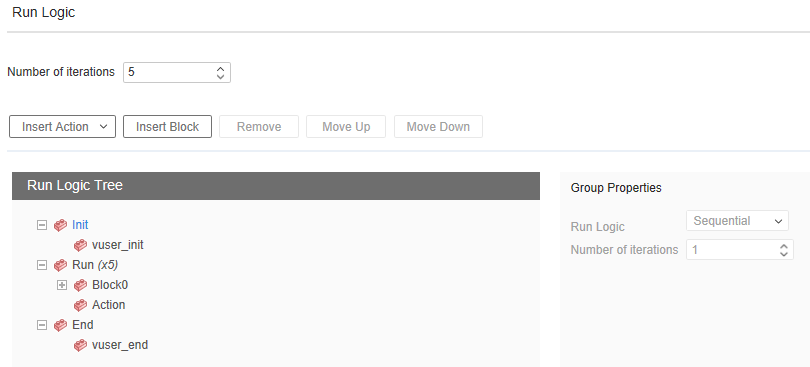Click the Init group brick icon

click(x=60, y=225)
